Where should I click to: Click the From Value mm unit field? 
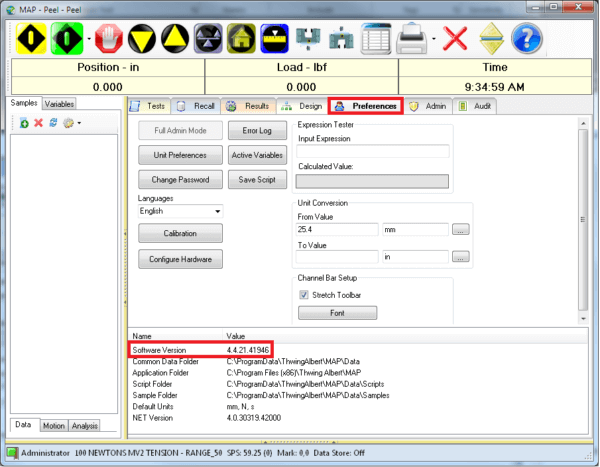[x=415, y=229]
